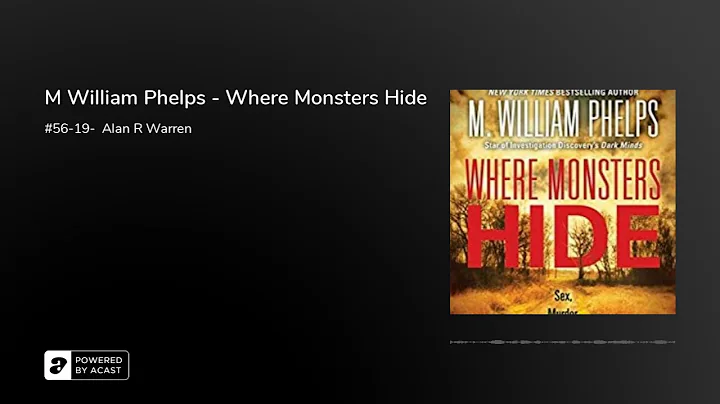
Task: Click 'WHERE MONSTERS' red text on cover
Action: pyautogui.click(x=563, y=180)
